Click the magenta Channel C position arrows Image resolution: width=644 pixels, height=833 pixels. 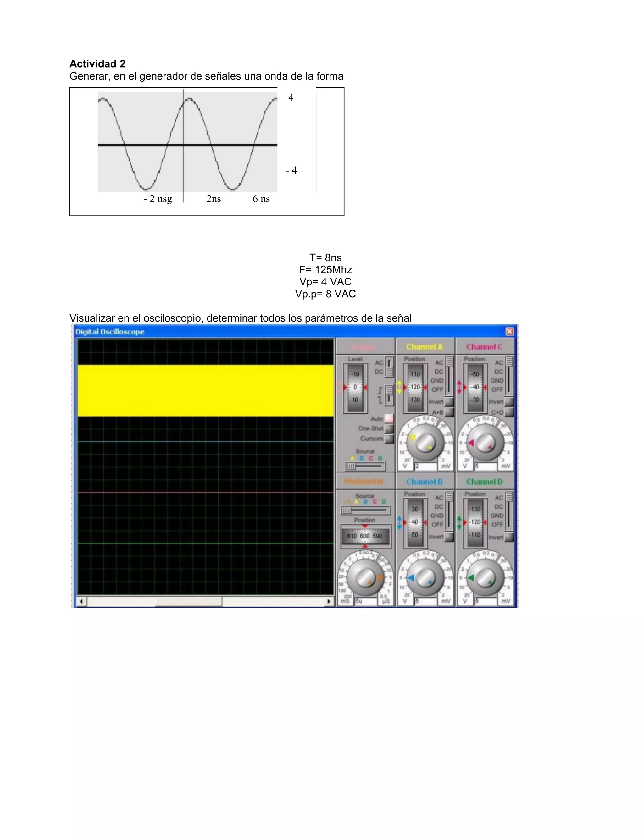pos(459,388)
